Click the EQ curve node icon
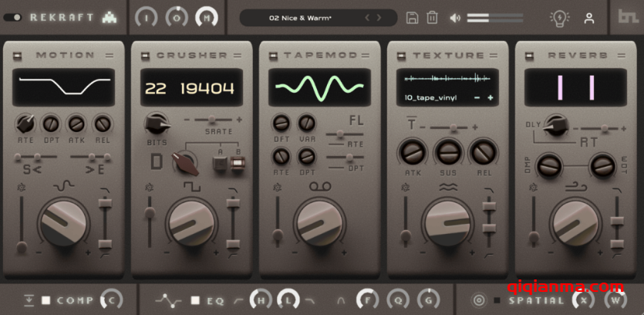644x315 pixels. pos(169,300)
